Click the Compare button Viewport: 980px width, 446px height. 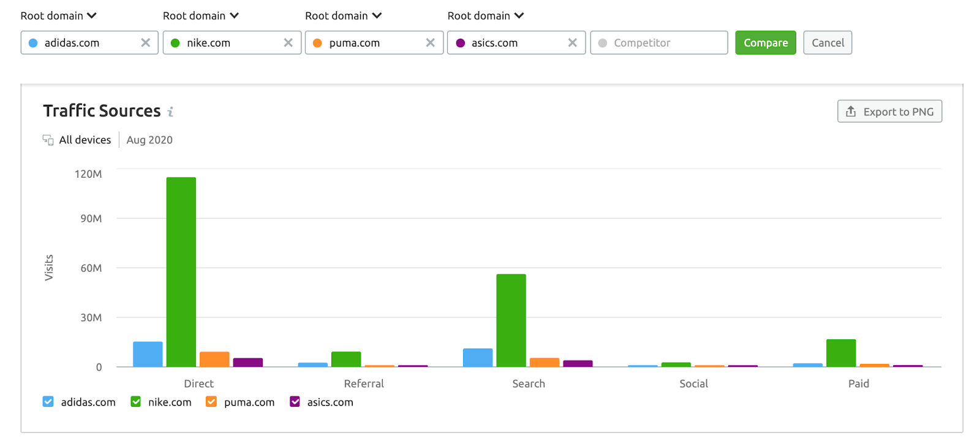766,43
